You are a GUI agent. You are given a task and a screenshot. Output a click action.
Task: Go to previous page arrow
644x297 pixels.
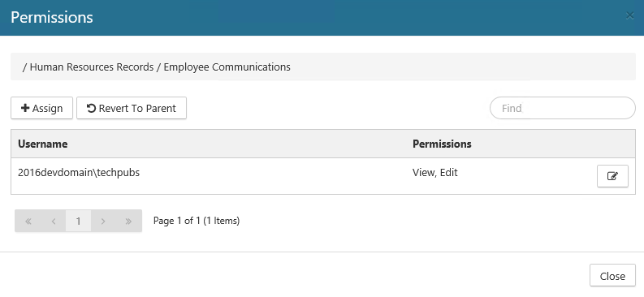54,221
